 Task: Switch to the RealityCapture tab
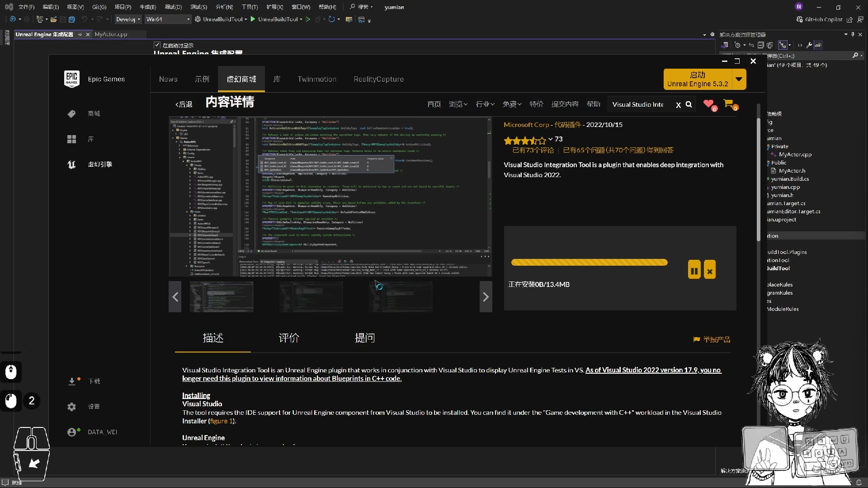tap(379, 79)
